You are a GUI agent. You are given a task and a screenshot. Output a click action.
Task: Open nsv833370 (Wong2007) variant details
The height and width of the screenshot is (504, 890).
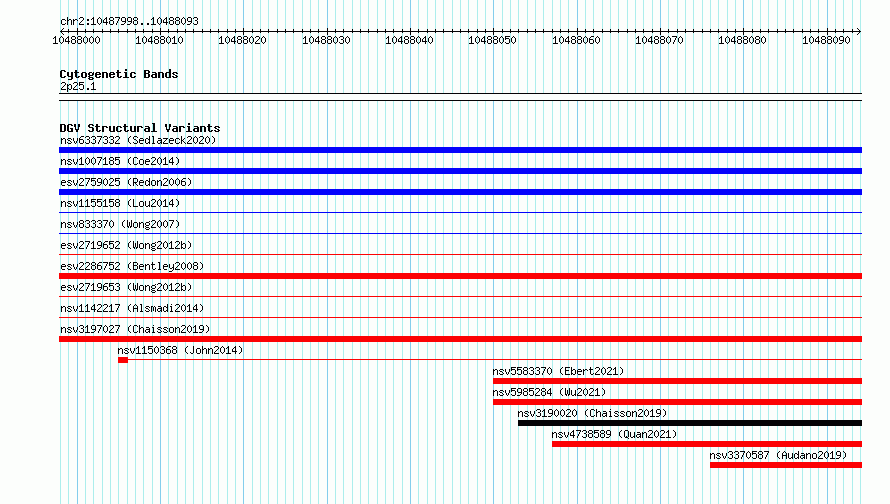coord(120,224)
